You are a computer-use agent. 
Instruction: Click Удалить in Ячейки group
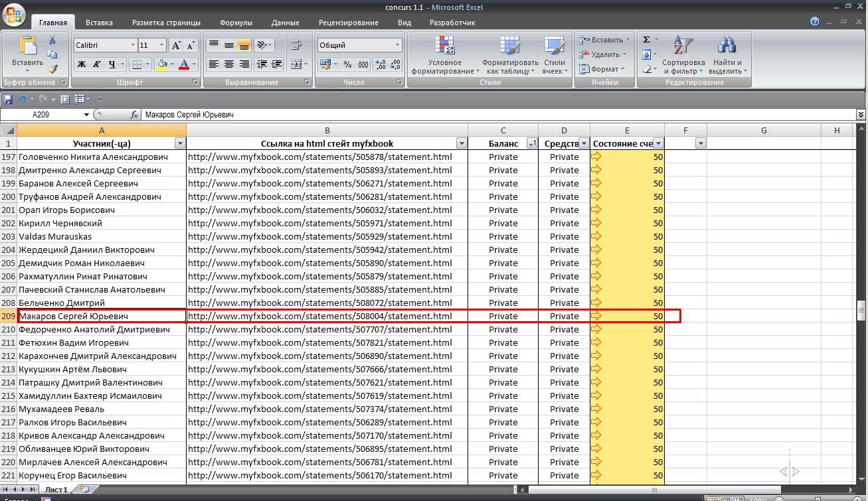tap(602, 54)
